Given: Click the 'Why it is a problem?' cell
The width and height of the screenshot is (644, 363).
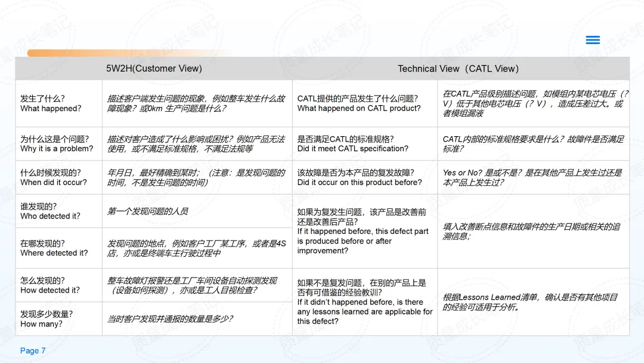Looking at the screenshot, I should (58, 144).
